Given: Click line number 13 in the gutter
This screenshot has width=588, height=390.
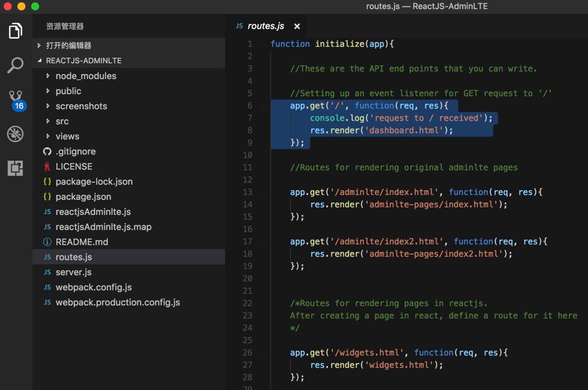Looking at the screenshot, I should (x=247, y=192).
